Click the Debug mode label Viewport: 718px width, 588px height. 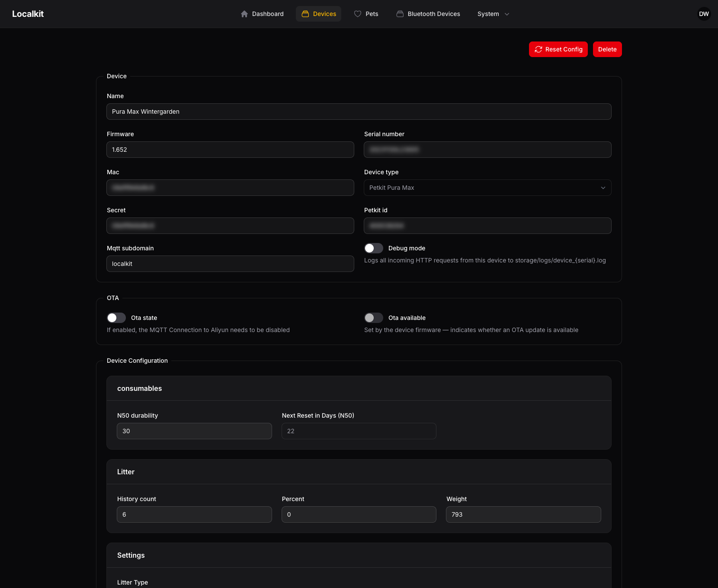tap(407, 248)
